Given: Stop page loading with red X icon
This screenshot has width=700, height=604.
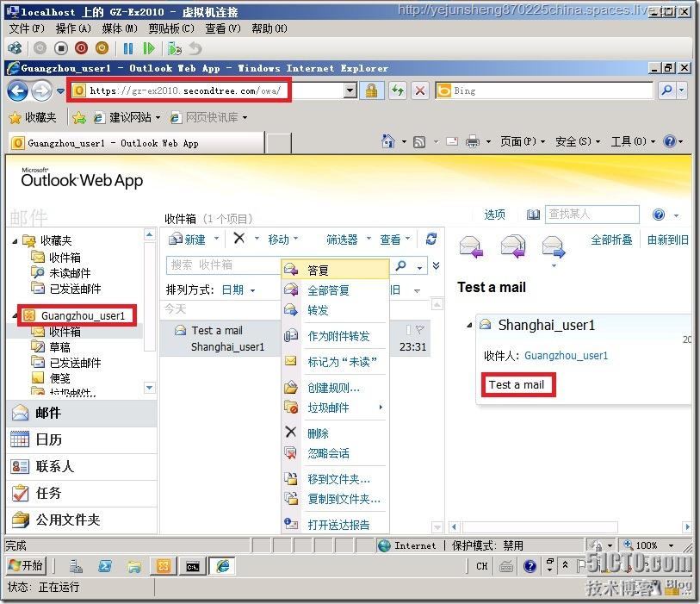Looking at the screenshot, I should coord(419,91).
